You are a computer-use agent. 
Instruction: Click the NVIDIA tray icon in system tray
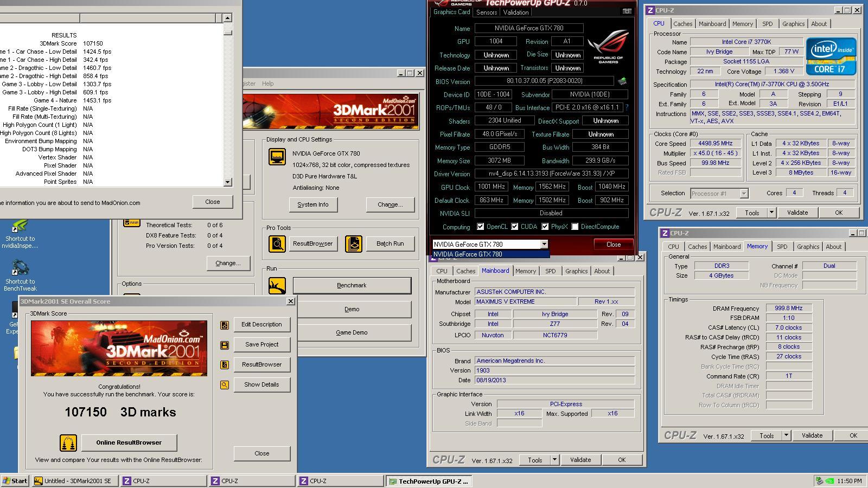[x=829, y=481]
